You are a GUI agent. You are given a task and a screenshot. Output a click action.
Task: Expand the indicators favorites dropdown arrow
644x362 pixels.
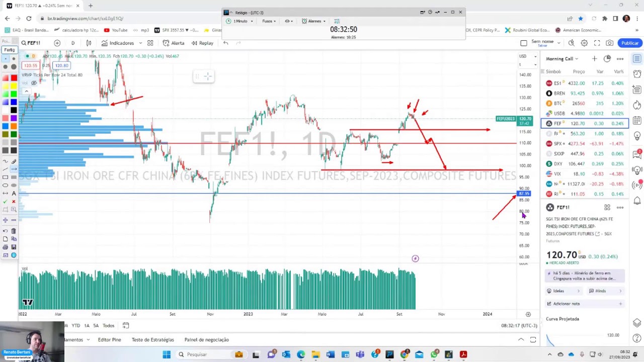(140, 43)
